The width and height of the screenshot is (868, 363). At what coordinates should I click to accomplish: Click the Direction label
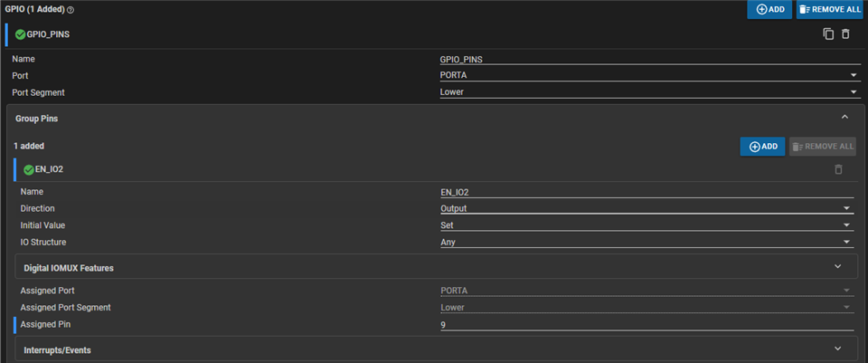tap(38, 208)
